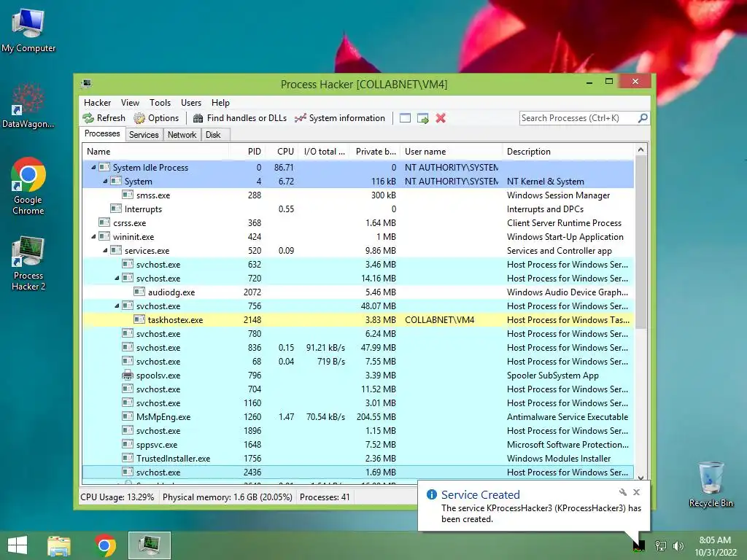Sort by User name column header
The image size is (747, 560).
[x=451, y=152]
